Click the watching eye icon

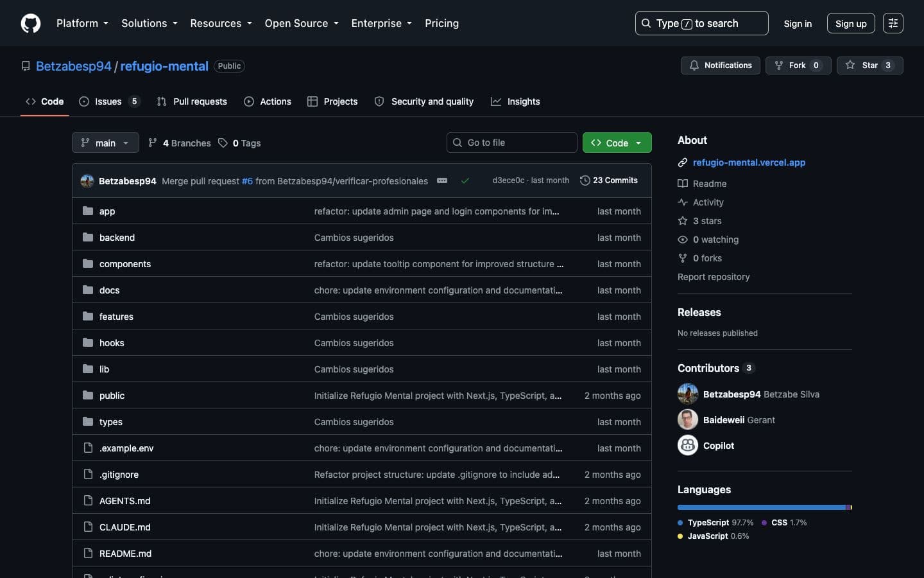click(x=683, y=240)
